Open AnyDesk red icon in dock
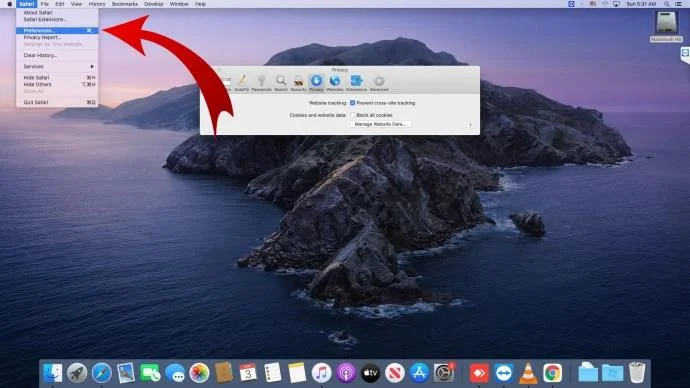 point(479,373)
